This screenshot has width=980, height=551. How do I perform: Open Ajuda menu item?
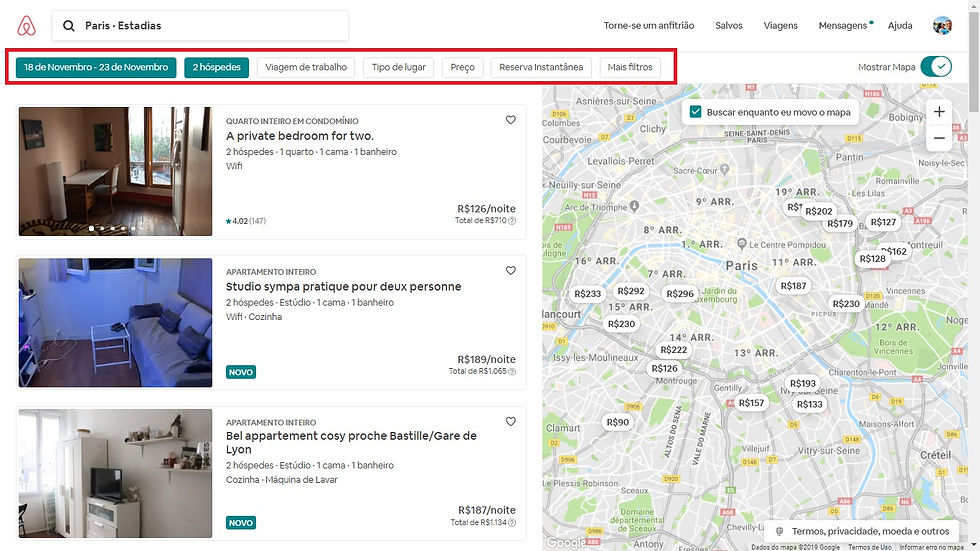click(900, 26)
